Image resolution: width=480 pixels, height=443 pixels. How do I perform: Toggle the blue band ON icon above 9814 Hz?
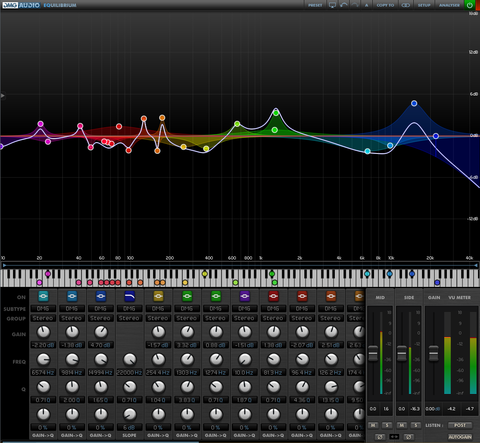tap(72, 296)
